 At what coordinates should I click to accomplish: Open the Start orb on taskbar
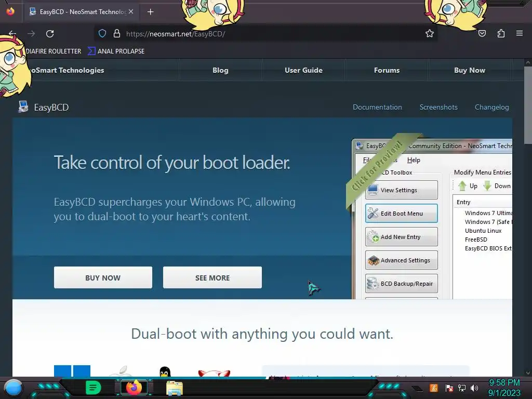13,388
